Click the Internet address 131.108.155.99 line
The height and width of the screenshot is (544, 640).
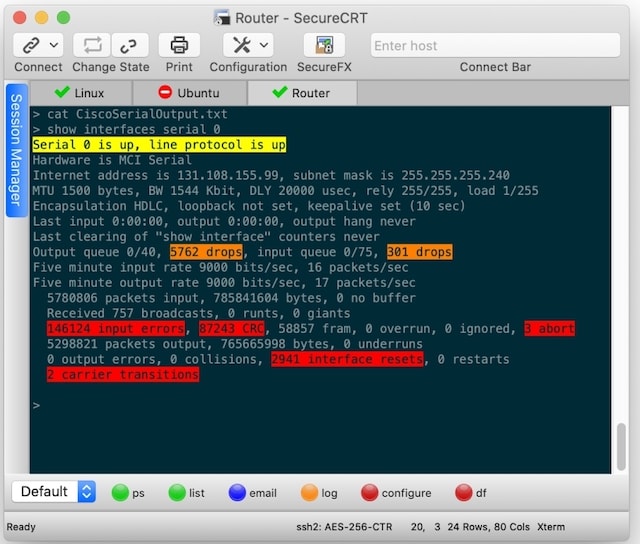(271, 175)
